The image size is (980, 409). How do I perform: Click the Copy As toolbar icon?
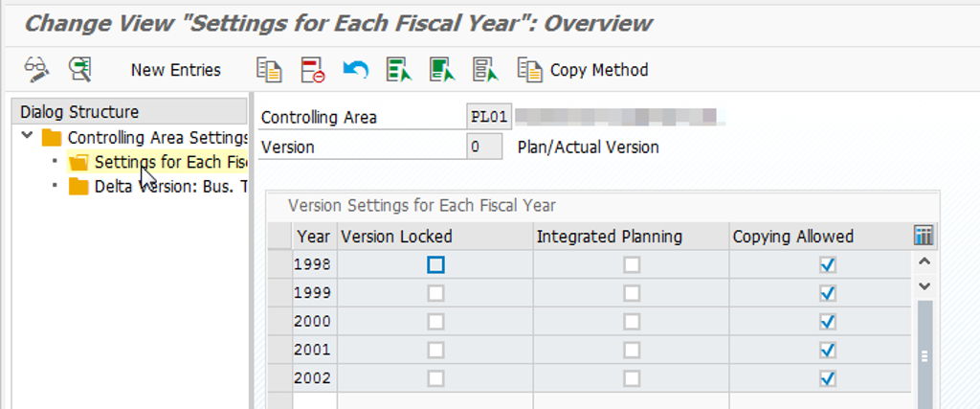268,69
